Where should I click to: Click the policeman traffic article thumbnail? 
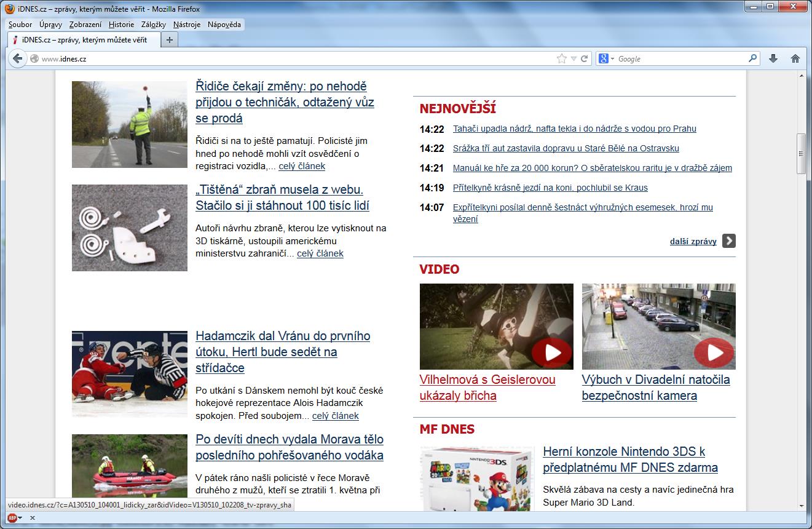(x=130, y=124)
